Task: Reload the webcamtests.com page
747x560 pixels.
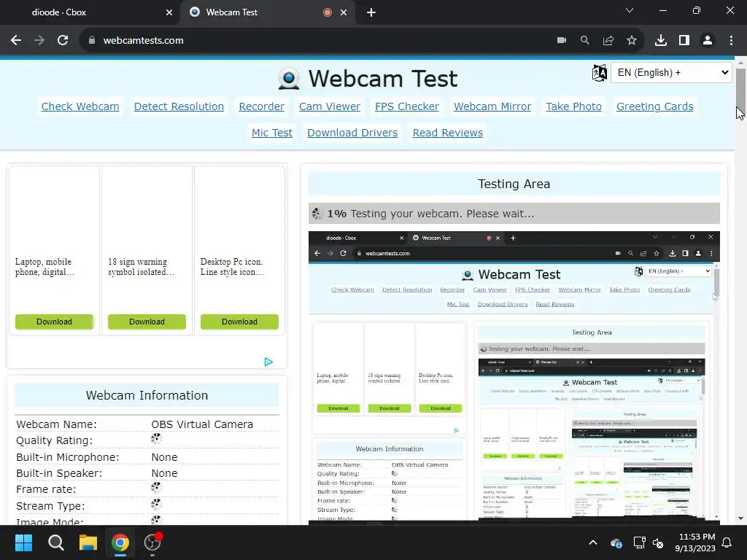Action: point(63,41)
